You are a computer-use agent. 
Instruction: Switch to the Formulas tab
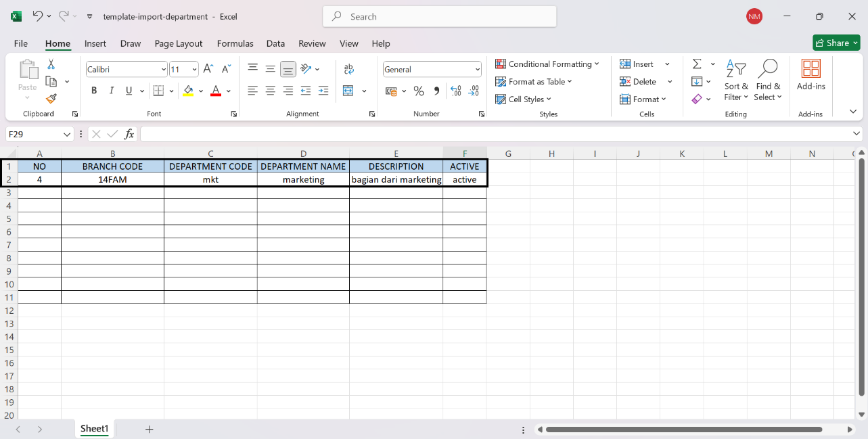(235, 43)
